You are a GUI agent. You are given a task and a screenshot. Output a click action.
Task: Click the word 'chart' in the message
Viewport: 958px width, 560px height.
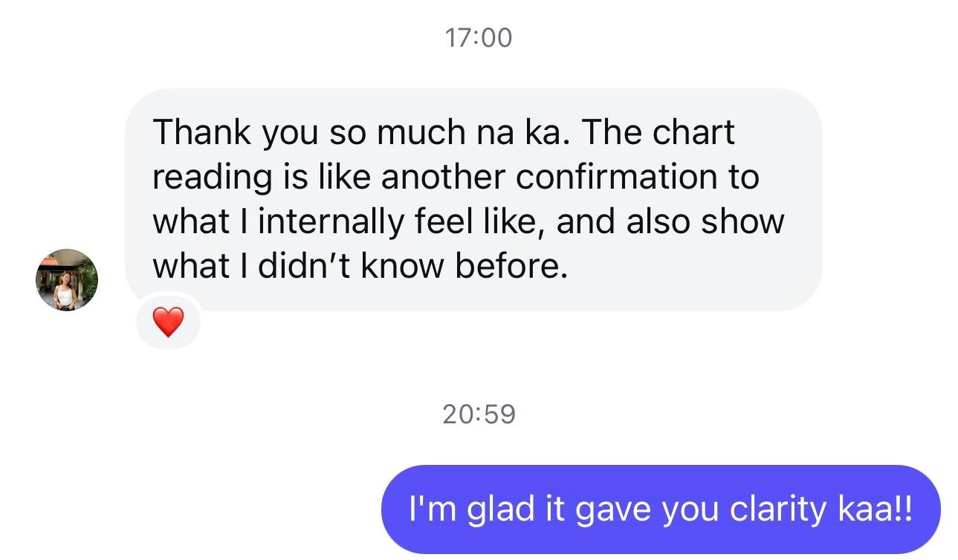692,131
